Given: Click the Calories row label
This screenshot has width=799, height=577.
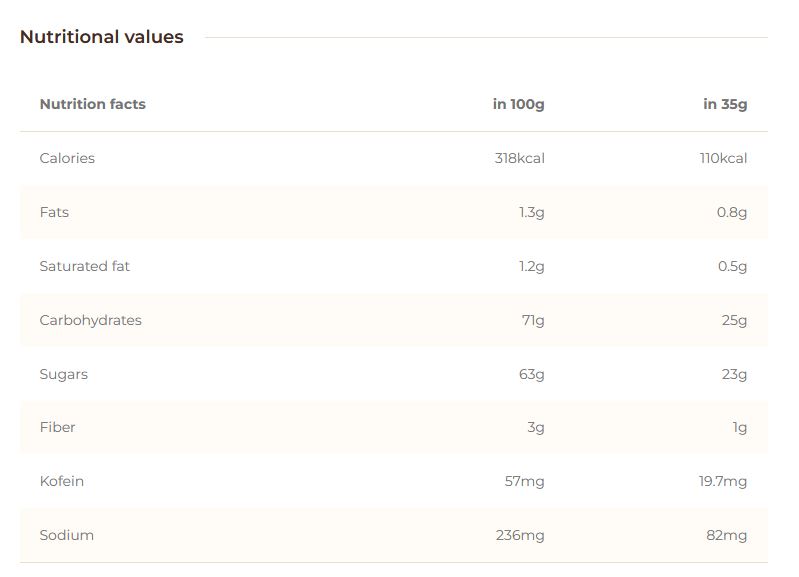Looking at the screenshot, I should [67, 158].
